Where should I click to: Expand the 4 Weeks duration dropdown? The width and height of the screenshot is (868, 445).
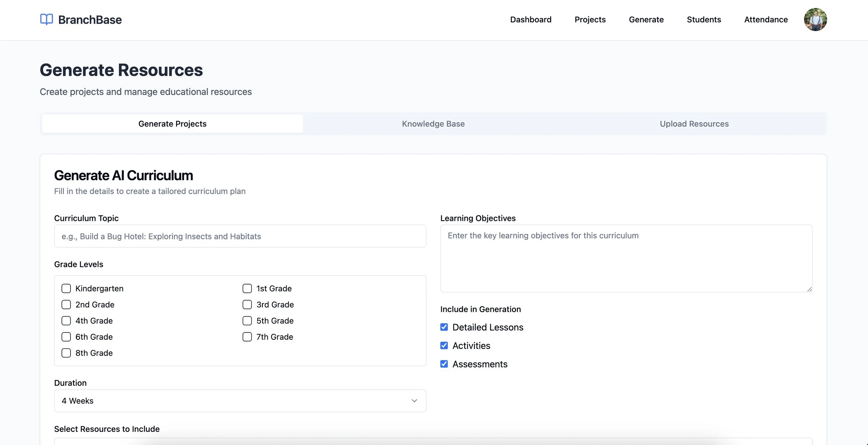click(240, 401)
